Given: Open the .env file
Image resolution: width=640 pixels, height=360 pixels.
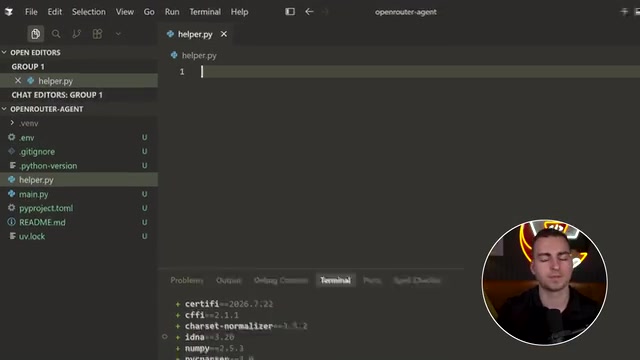Looking at the screenshot, I should coord(79,138).
